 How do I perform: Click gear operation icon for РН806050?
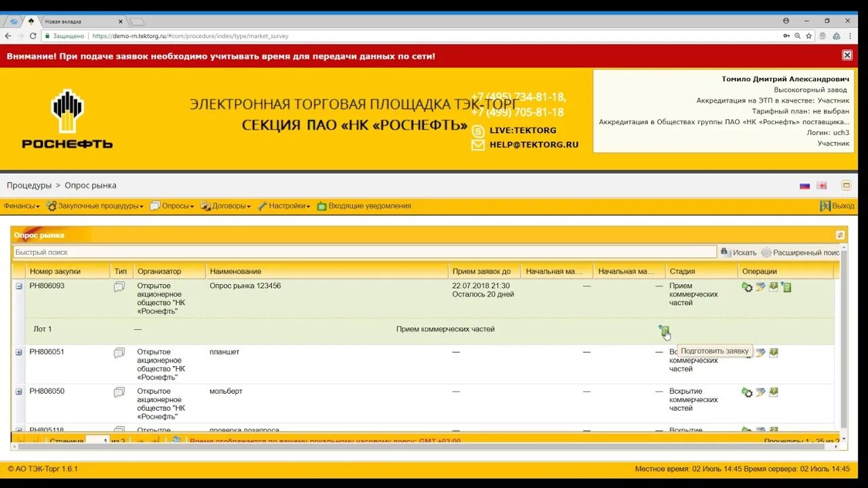coord(747,392)
